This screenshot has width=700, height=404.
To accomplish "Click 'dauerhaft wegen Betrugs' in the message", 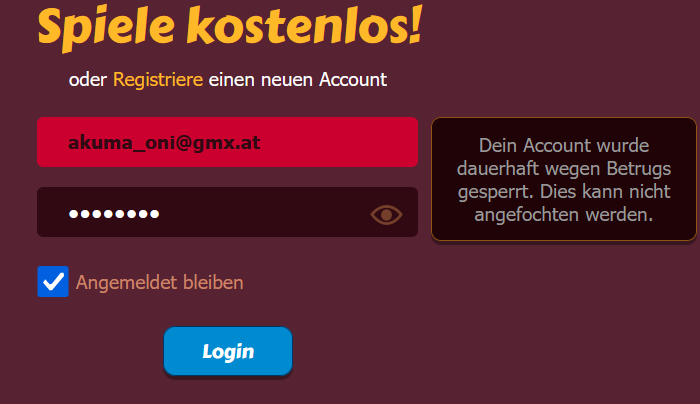I will click(564, 169).
